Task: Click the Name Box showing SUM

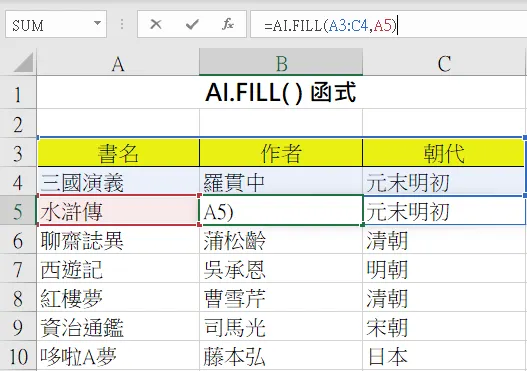Action: click(56, 24)
